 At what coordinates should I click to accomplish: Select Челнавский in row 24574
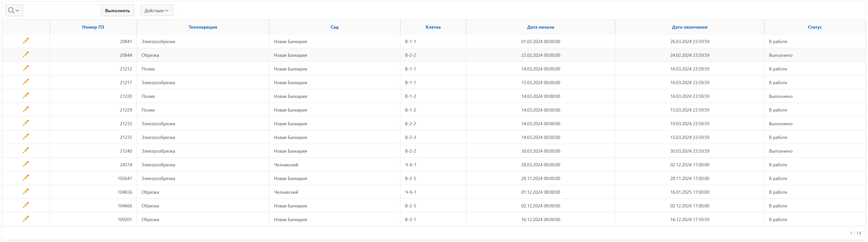pyautogui.click(x=286, y=165)
